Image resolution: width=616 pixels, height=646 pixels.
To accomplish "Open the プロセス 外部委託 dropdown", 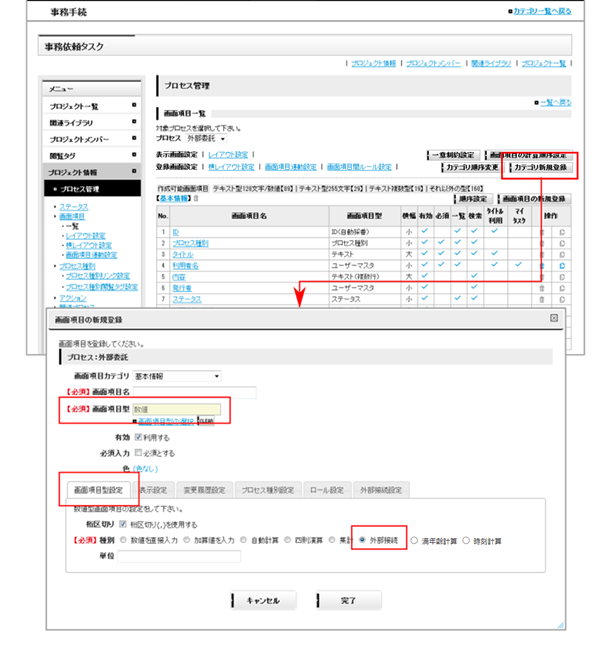I will point(206,138).
